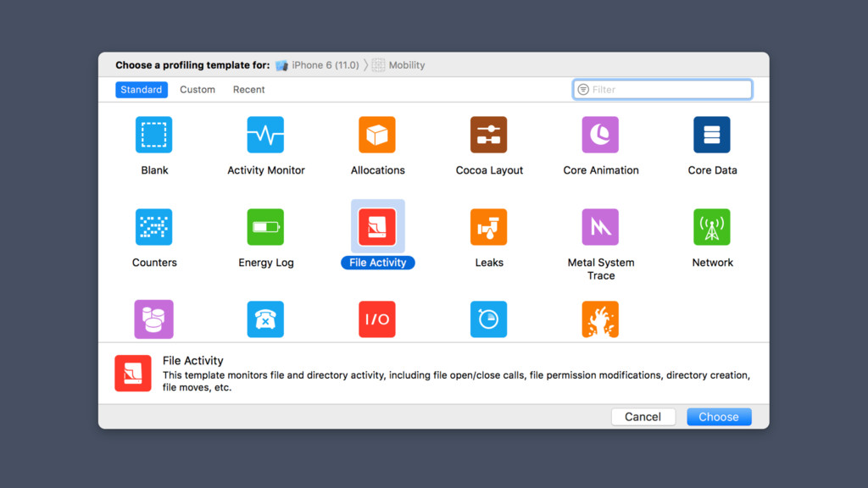The height and width of the screenshot is (488, 868).
Task: Select the Core Data template icon
Action: [x=712, y=135]
